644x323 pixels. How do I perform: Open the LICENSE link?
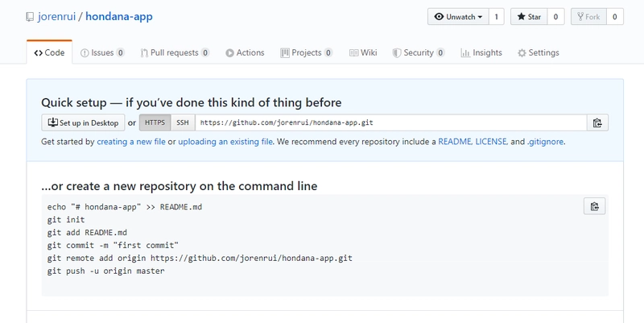(491, 142)
